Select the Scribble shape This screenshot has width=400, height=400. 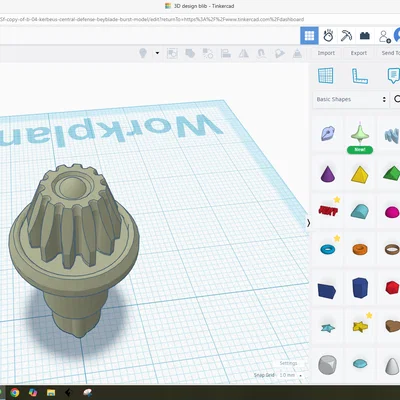tap(327, 134)
